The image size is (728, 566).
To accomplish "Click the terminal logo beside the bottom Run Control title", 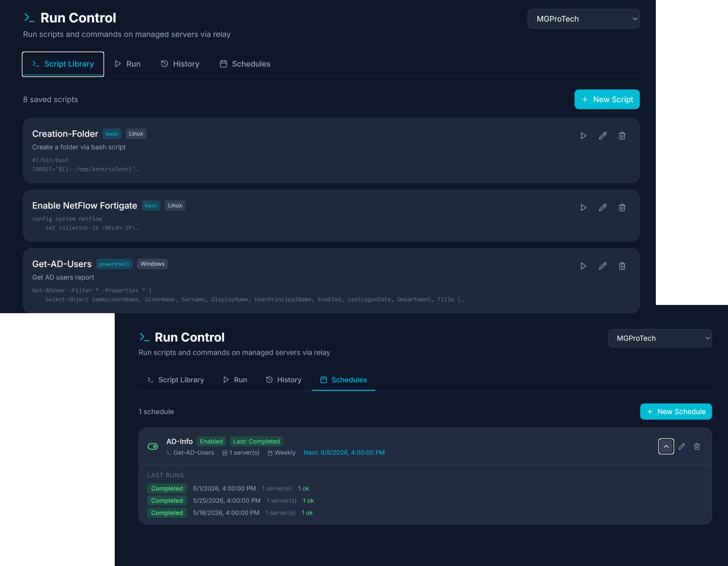I will [x=144, y=337].
